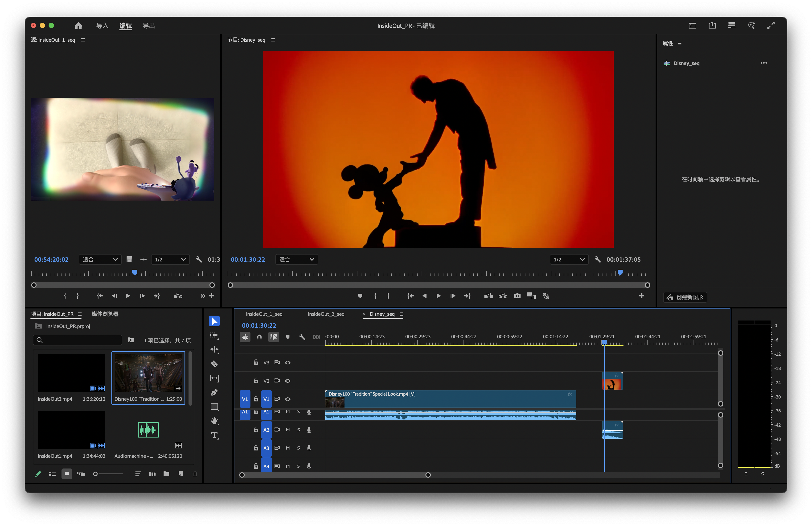Go to the Home screen icon
Viewport: 812px width, 526px height.
click(78, 26)
